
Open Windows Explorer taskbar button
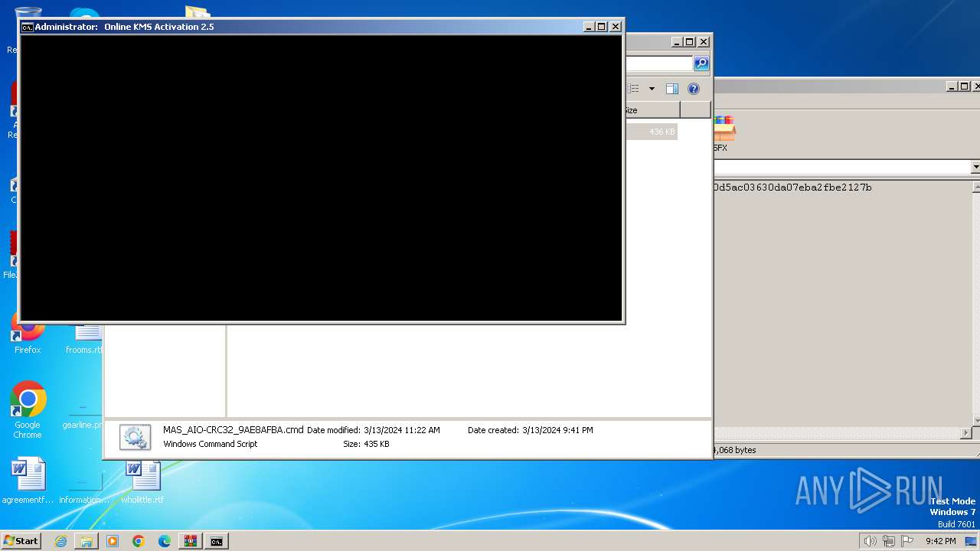(x=87, y=541)
